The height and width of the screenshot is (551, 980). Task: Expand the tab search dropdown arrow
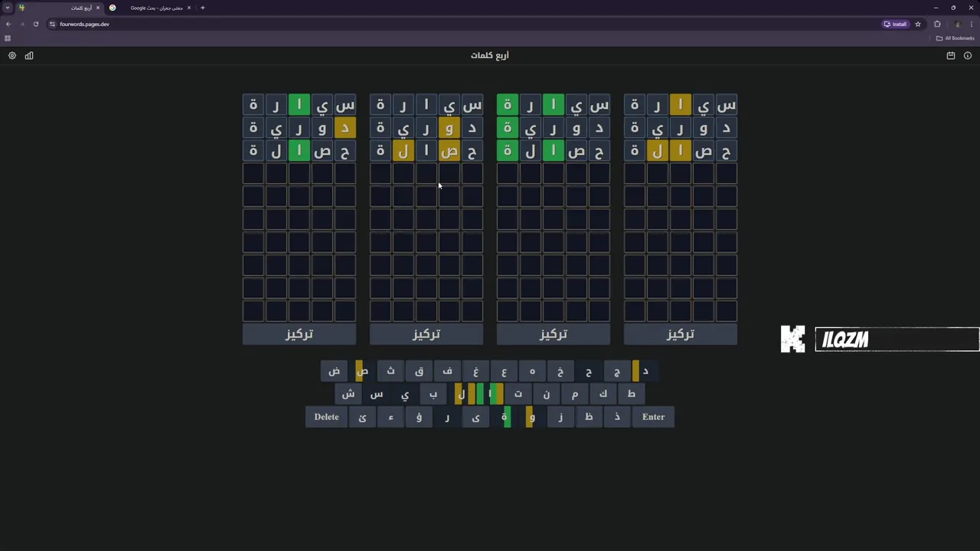point(8,8)
